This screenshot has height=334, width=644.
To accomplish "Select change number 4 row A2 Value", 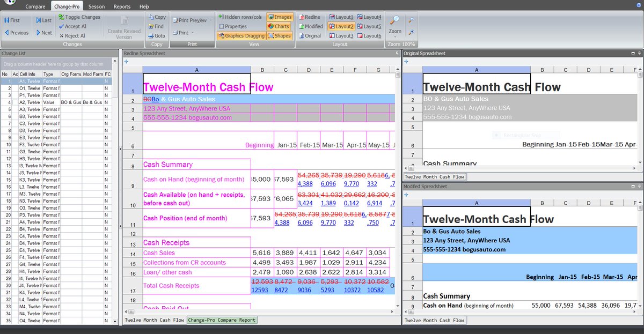I will point(56,102).
